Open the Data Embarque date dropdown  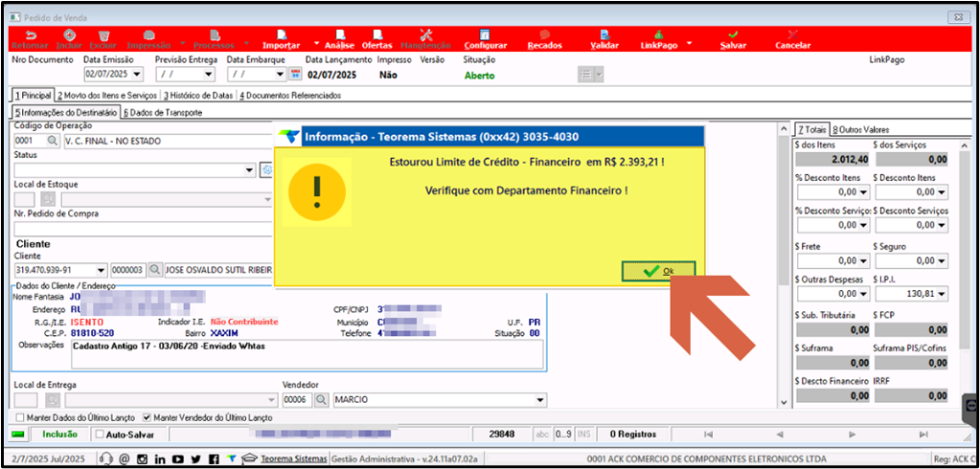click(281, 75)
